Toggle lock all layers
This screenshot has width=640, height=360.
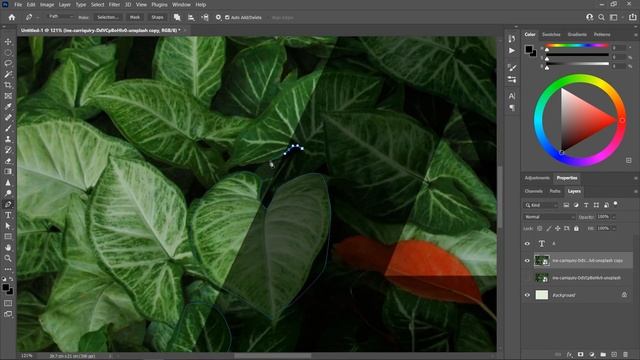576,229
